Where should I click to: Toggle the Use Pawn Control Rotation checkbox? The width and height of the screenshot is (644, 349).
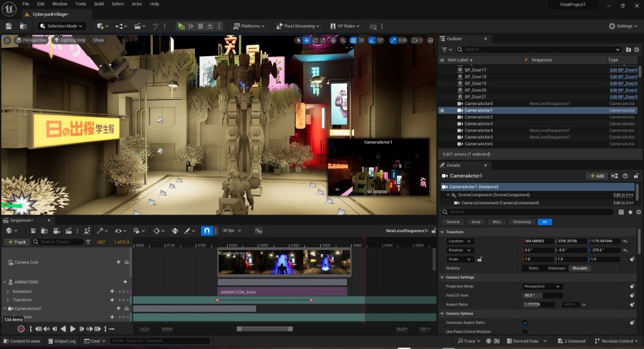tap(525, 331)
